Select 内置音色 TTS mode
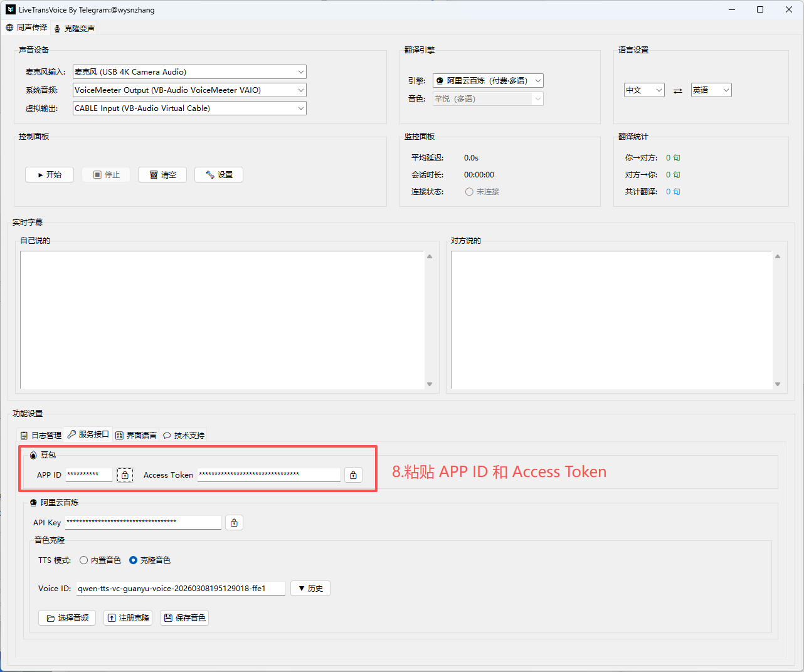Screen dimensions: 804x672 (x=100, y=560)
